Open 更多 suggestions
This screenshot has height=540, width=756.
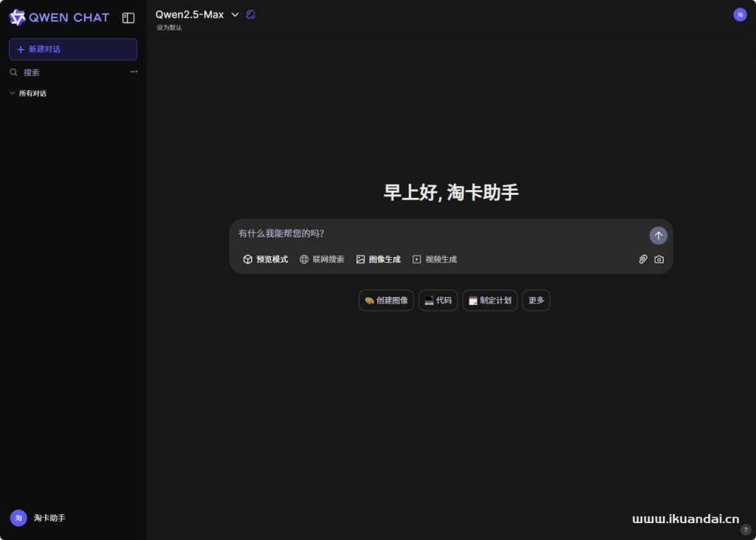pyautogui.click(x=536, y=300)
